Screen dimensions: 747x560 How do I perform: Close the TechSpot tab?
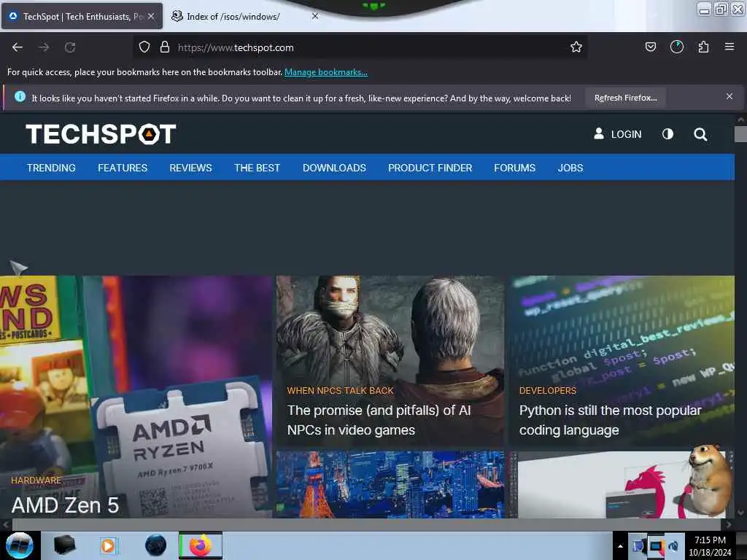click(x=151, y=16)
